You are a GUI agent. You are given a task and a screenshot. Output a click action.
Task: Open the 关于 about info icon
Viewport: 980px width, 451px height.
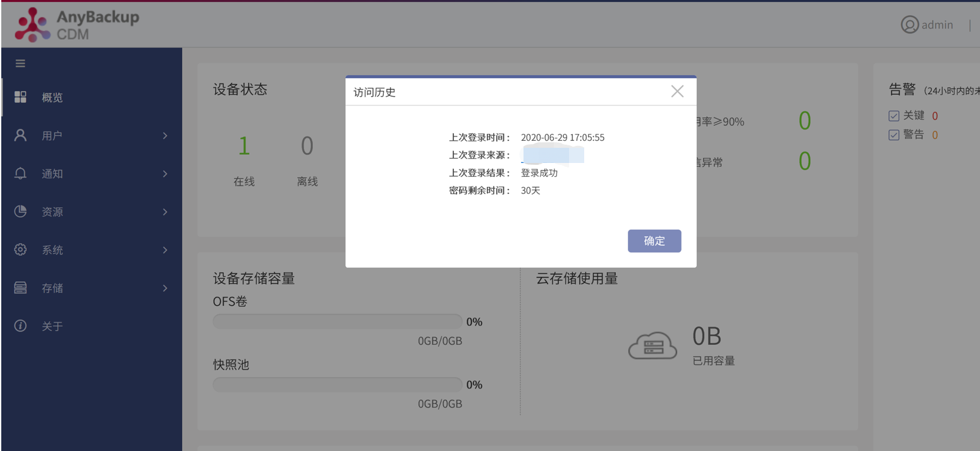coord(20,325)
